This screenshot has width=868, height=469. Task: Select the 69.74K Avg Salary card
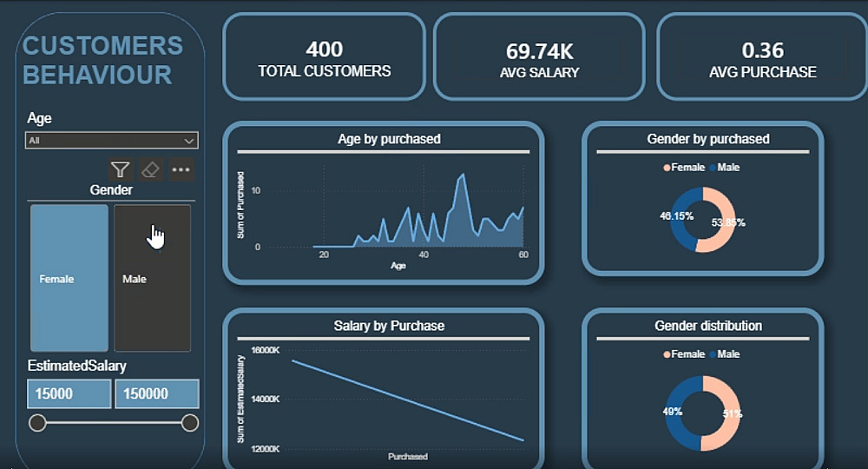539,57
